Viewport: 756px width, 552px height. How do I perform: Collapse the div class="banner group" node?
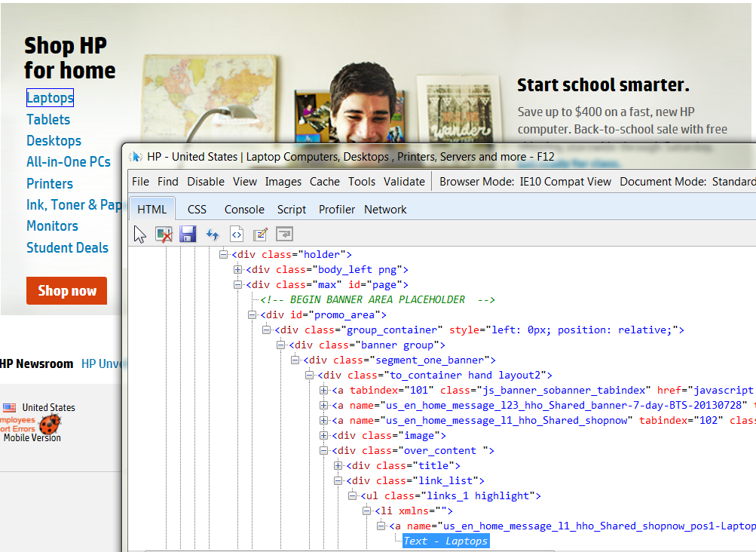[x=280, y=345]
